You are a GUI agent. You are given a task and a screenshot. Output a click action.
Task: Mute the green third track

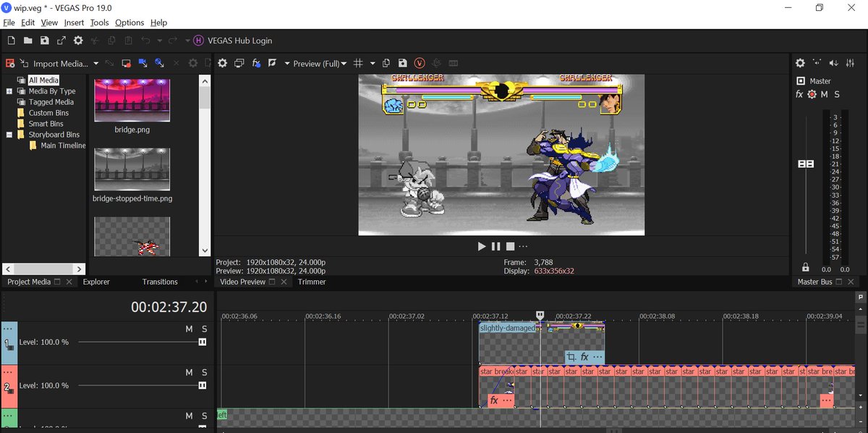(189, 416)
